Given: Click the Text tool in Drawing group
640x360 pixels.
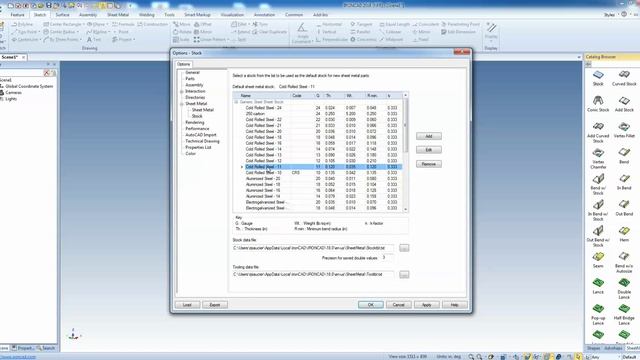Looking at the screenshot, I should pos(93,40).
